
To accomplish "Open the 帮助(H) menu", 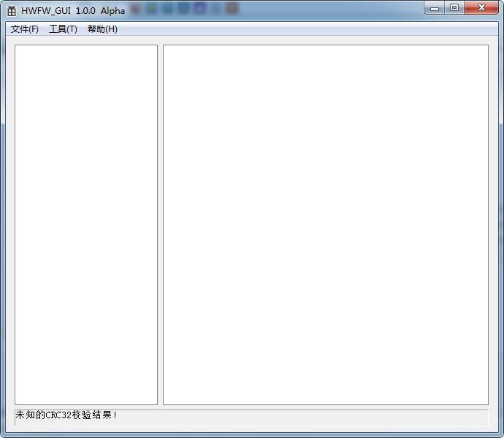I will pyautogui.click(x=102, y=29).
